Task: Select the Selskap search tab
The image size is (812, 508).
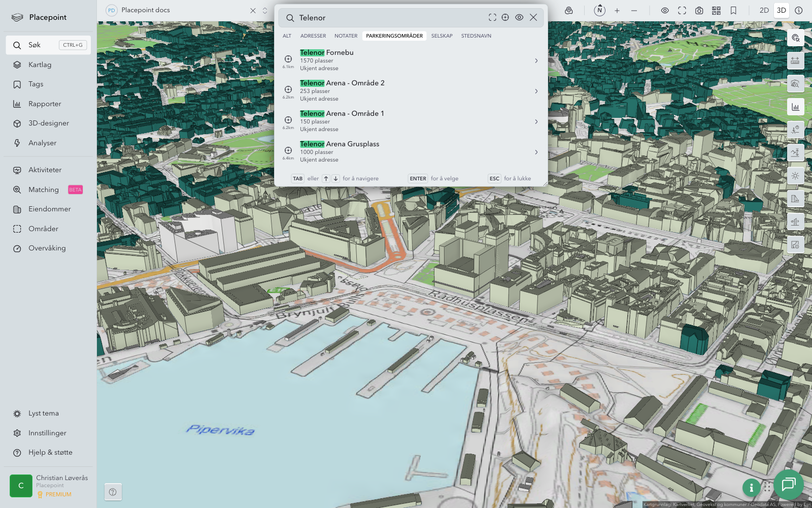Action: [442, 36]
